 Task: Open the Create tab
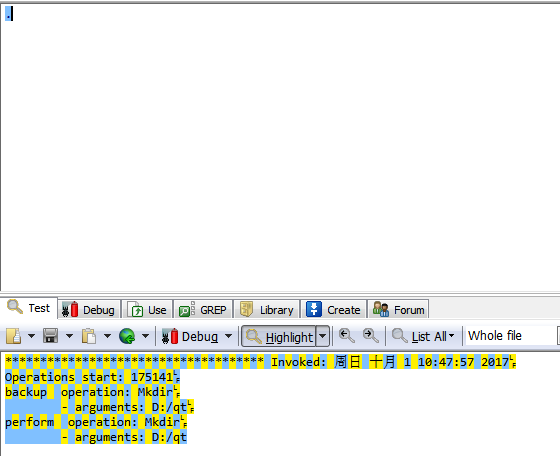(333, 309)
